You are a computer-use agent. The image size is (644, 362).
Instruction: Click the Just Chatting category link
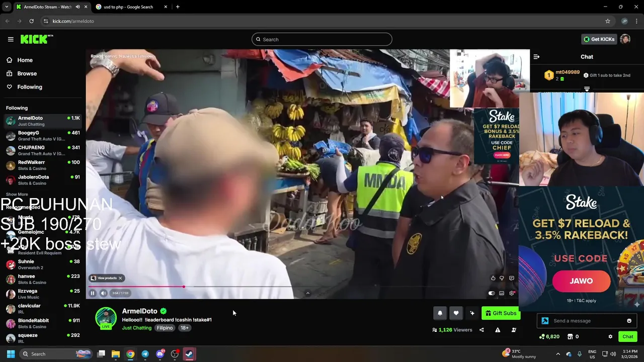136,328
